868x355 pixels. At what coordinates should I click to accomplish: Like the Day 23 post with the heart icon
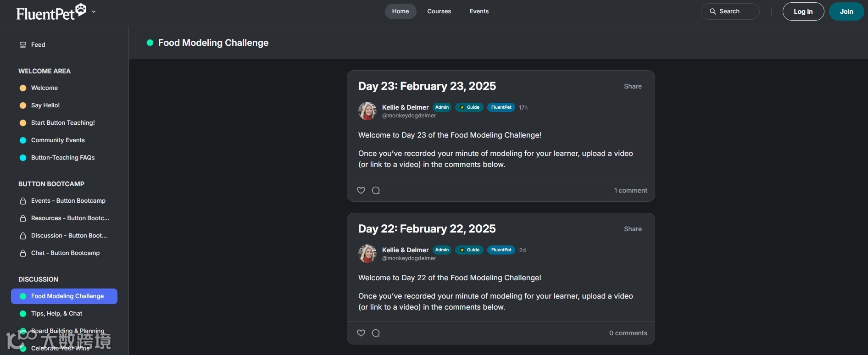click(x=361, y=190)
